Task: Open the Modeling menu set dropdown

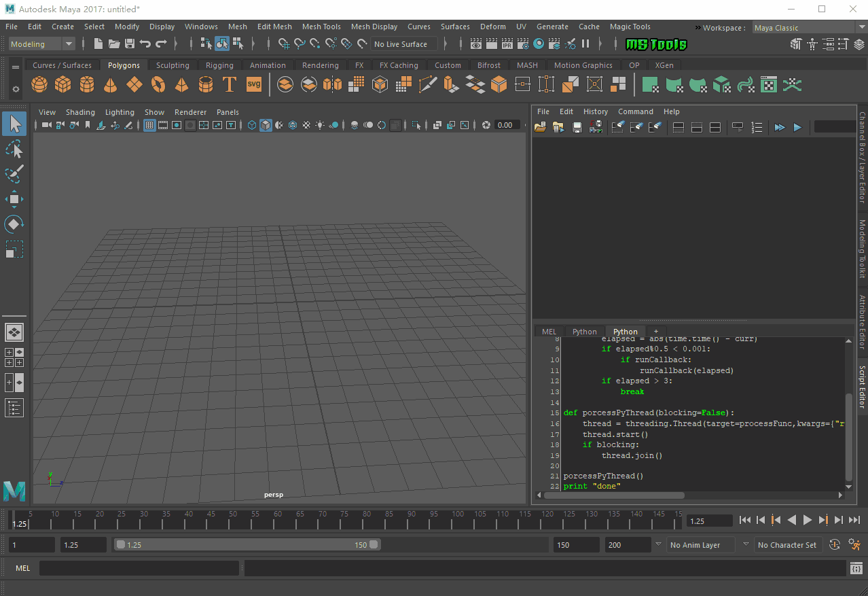Action: [42, 44]
